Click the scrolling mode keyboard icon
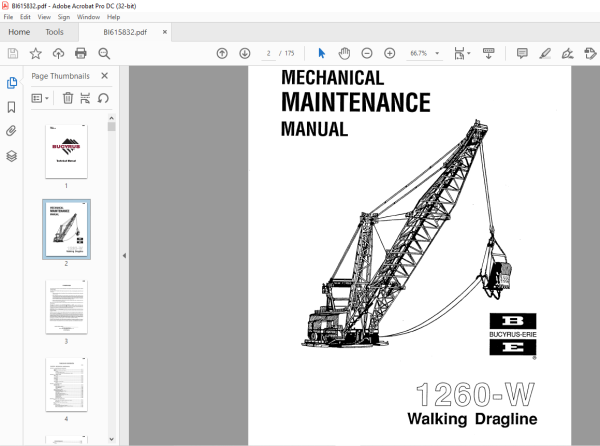This screenshot has width=600, height=446. (x=488, y=53)
